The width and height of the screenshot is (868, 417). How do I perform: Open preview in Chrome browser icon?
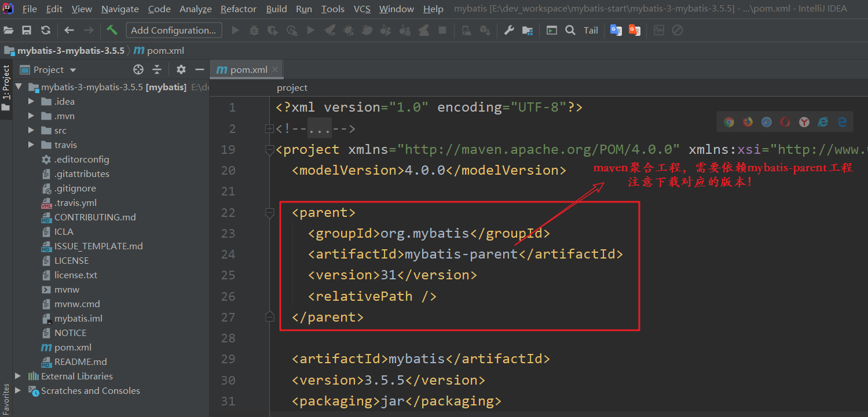click(730, 121)
